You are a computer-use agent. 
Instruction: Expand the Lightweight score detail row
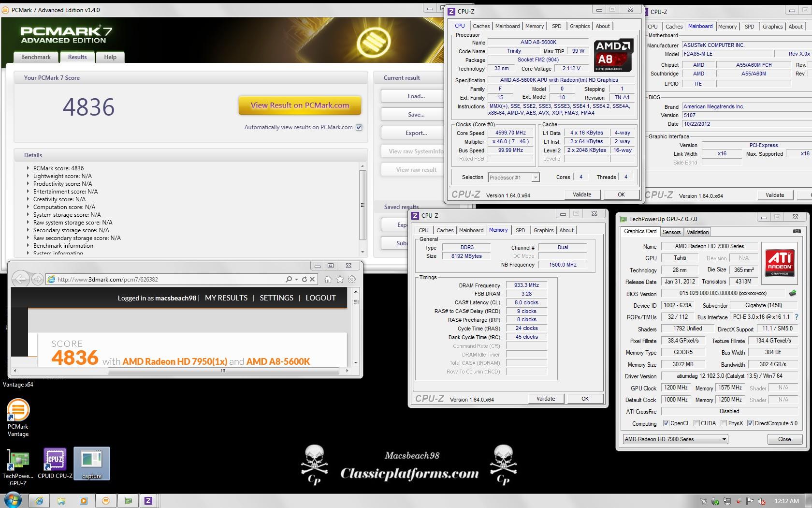(x=28, y=176)
